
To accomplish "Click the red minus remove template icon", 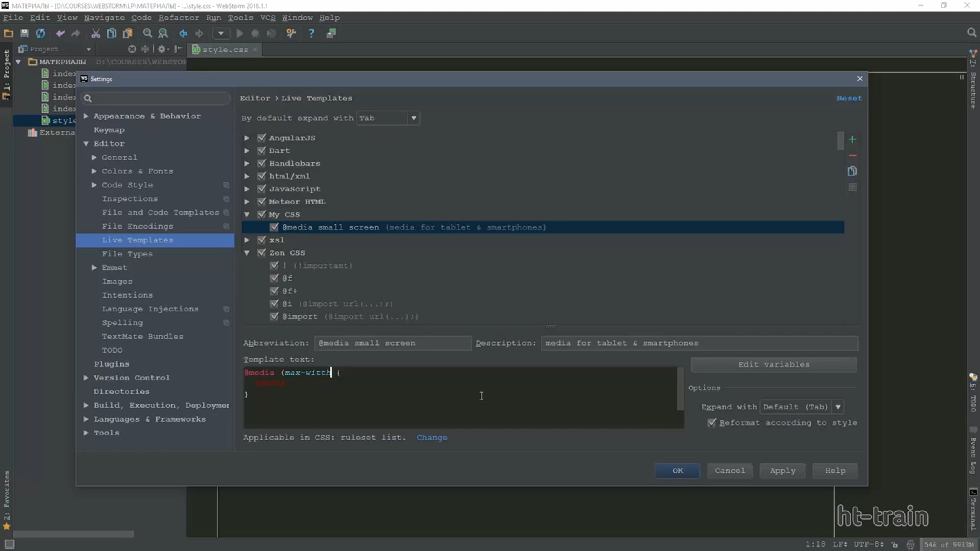I will (x=852, y=156).
